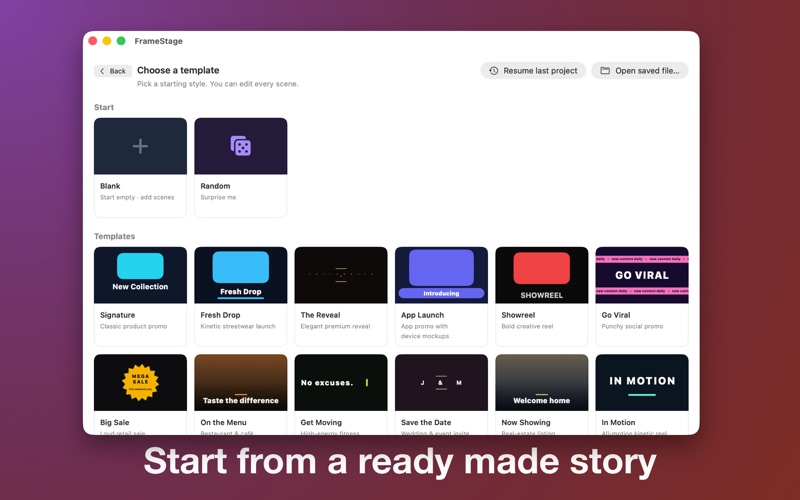
Task: Click the 'Blank' card title
Action: (x=110, y=186)
